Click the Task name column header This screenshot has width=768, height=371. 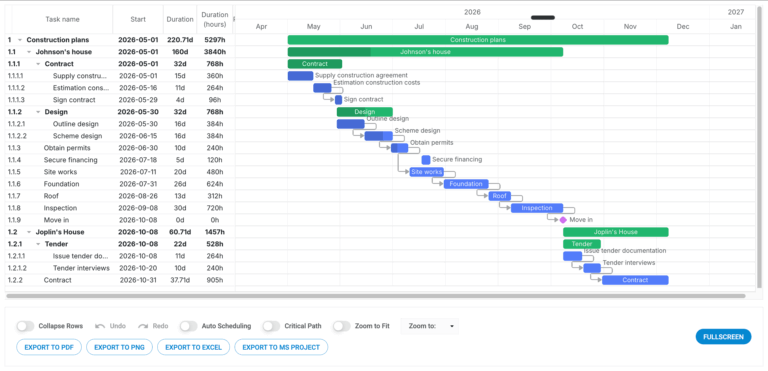62,20
